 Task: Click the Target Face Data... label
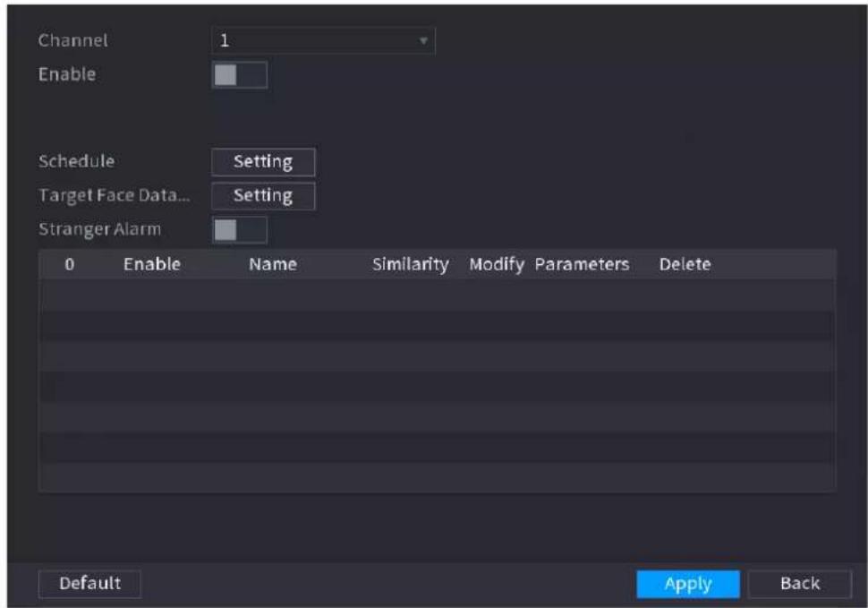coord(114,195)
